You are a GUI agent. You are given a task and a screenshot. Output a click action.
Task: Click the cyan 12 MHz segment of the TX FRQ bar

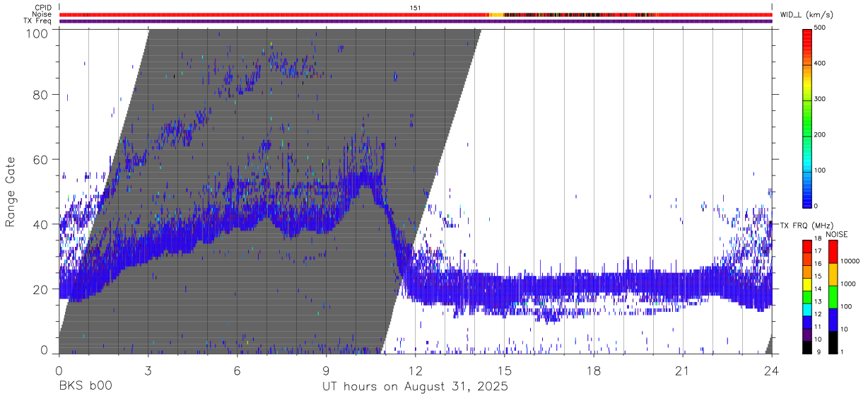[x=807, y=310]
